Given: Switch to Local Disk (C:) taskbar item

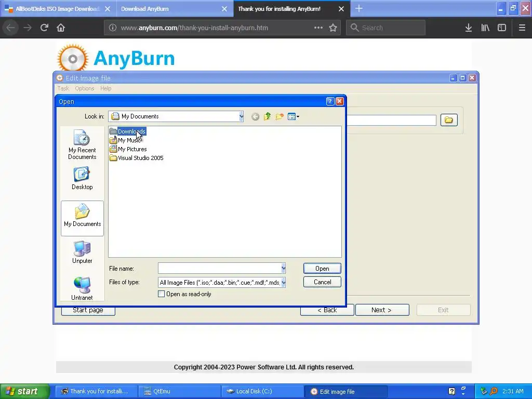Looking at the screenshot, I should [262, 391].
